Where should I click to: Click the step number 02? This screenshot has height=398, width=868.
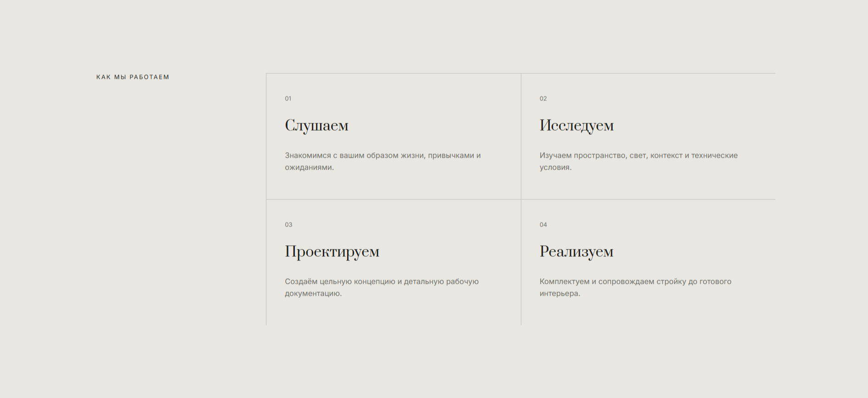coord(543,99)
